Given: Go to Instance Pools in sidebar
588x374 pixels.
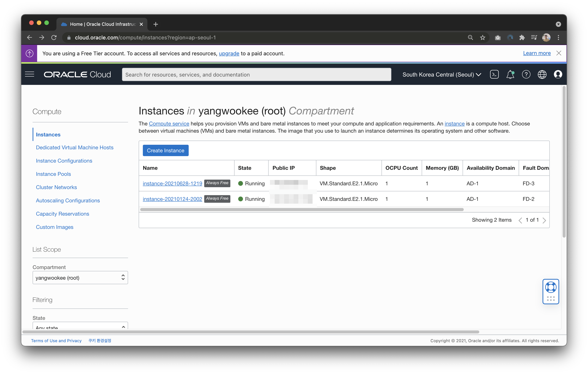Looking at the screenshot, I should [53, 174].
